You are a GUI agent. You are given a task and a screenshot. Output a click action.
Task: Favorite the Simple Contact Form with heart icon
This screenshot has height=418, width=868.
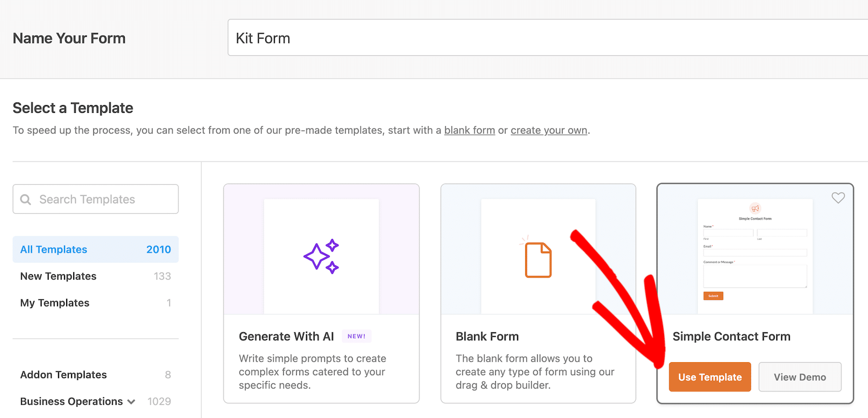[838, 198]
